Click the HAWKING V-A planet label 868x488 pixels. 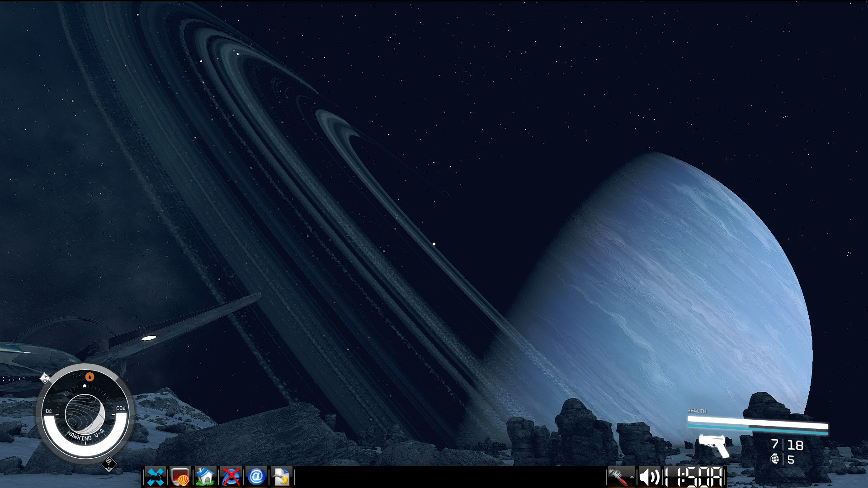point(86,436)
